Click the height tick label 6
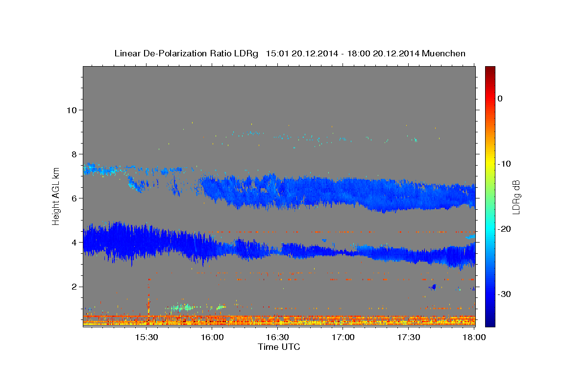The image size is (588, 392). tap(74, 198)
